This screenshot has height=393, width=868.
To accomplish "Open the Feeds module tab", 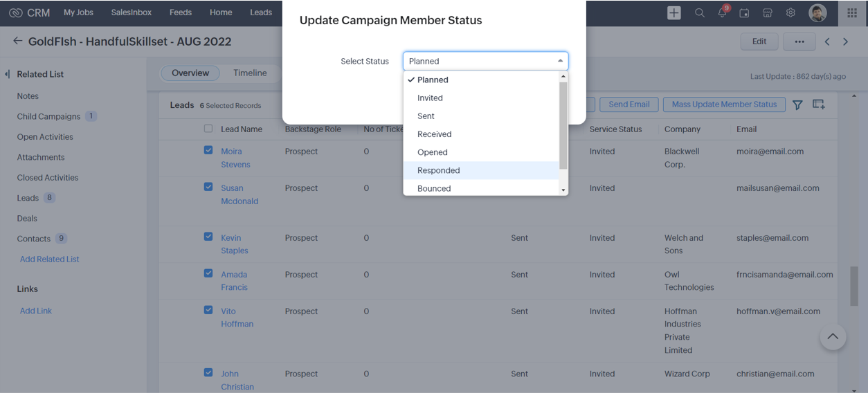I will [x=181, y=12].
